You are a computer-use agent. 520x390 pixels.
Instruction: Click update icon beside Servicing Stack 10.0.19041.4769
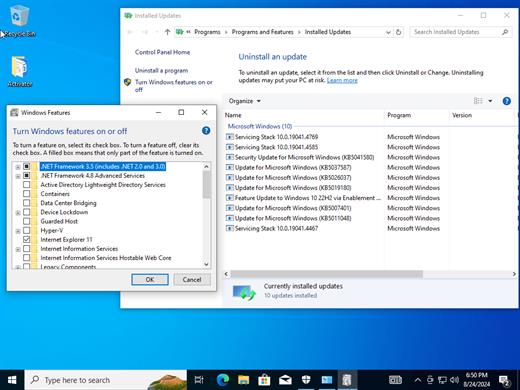coord(230,137)
